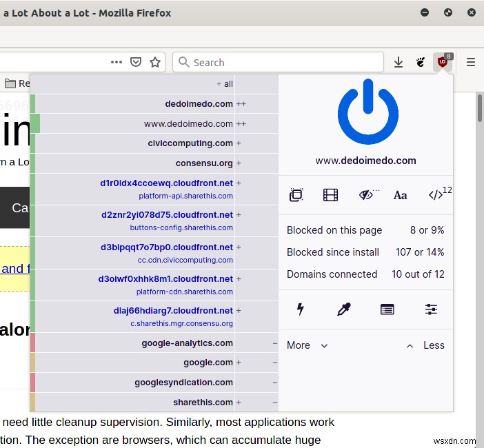Image resolution: width=484 pixels, height=448 pixels.
Task: Enter element picker mode eyedropper icon
Action: [344, 309]
